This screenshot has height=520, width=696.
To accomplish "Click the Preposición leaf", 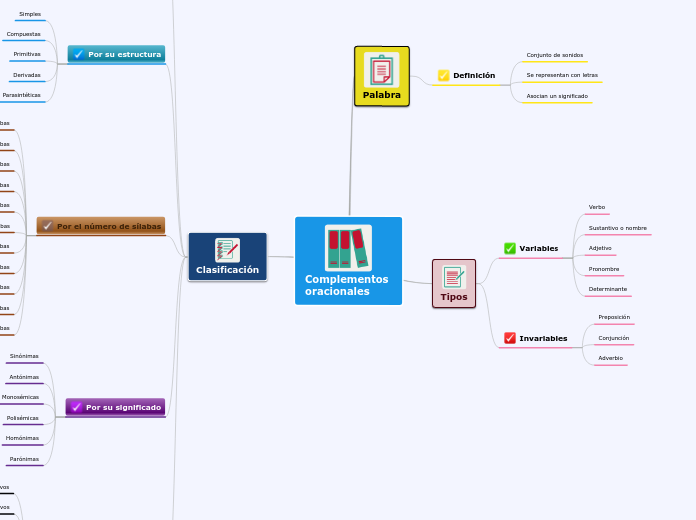I will point(614,317).
